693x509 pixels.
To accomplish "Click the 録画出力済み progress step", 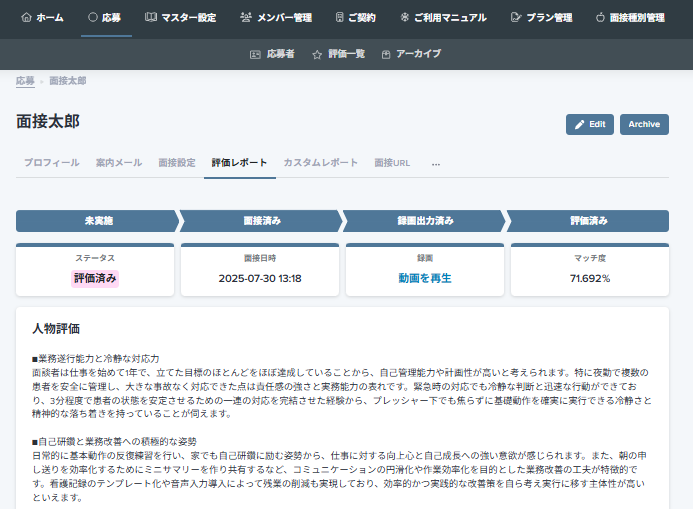I will coord(425,221).
